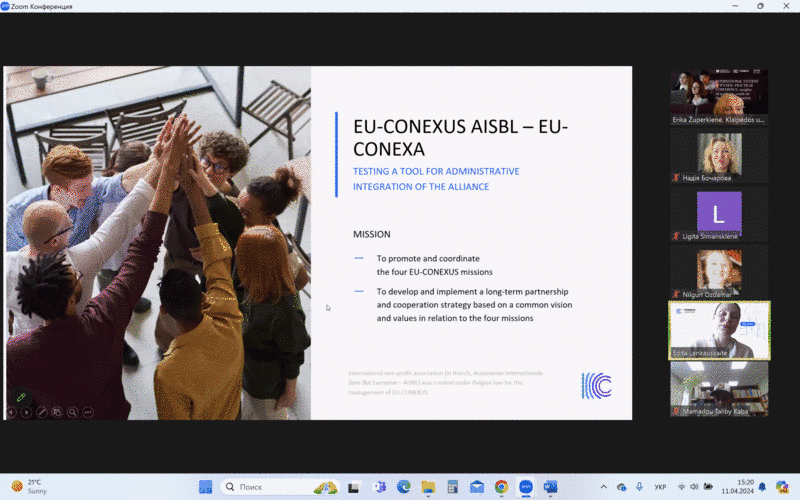Open the volume speaker tray icon

tap(694, 487)
